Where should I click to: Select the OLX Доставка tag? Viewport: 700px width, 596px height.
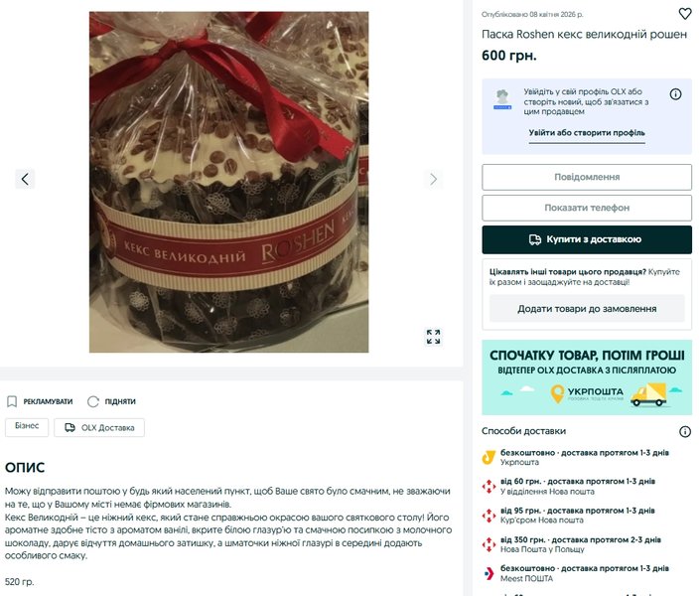click(x=99, y=427)
